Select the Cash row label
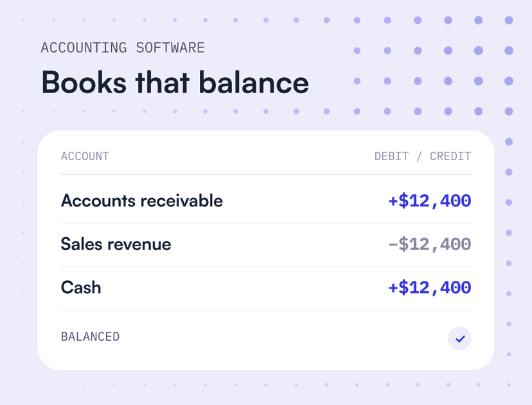This screenshot has width=532, height=405. [81, 287]
